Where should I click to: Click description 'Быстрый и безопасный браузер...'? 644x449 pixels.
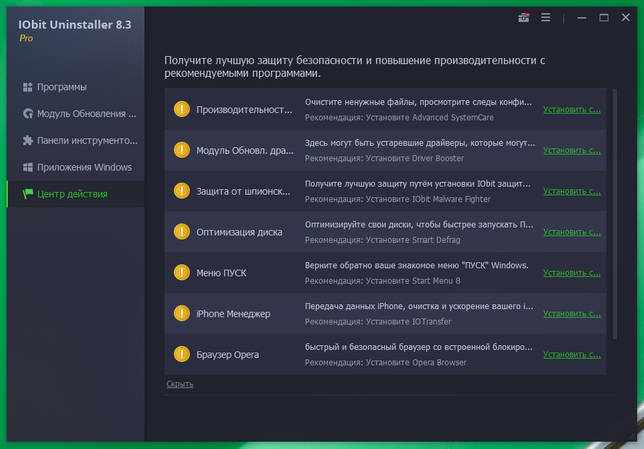point(419,347)
